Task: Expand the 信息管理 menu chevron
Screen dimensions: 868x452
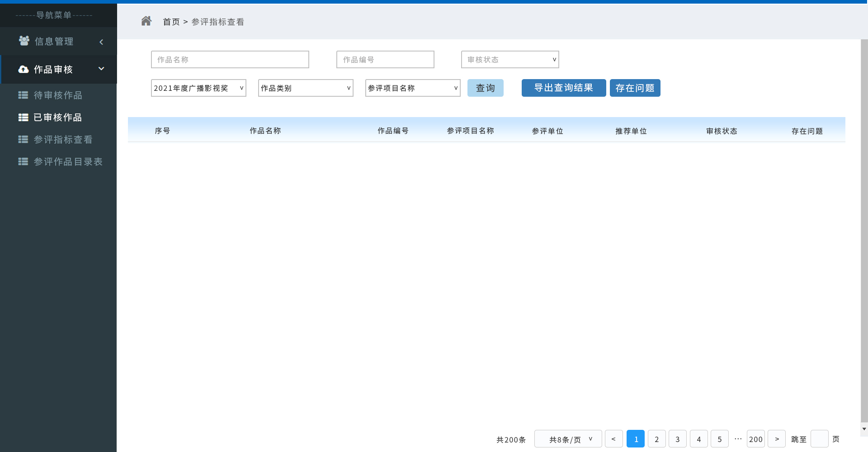Action: 101,42
